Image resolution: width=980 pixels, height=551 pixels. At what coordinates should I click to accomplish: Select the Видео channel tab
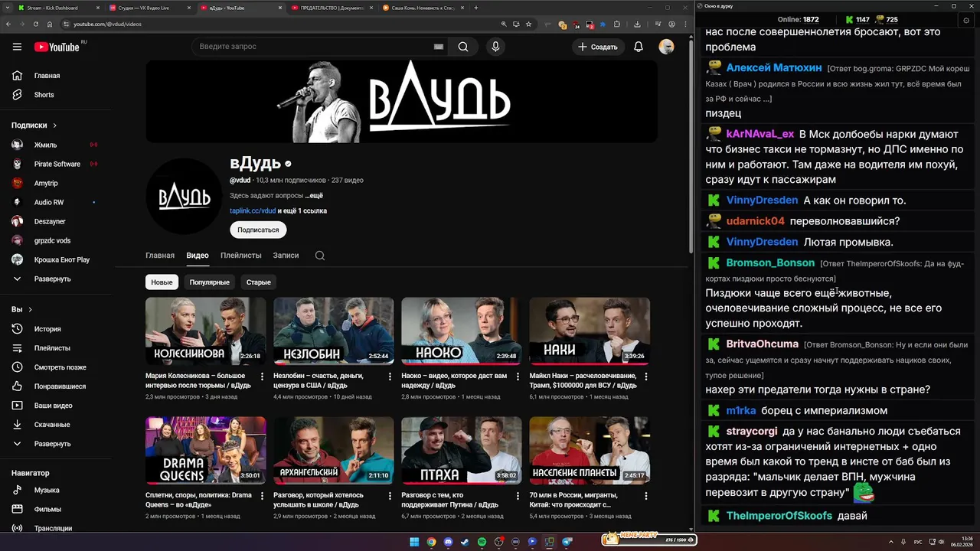point(198,256)
